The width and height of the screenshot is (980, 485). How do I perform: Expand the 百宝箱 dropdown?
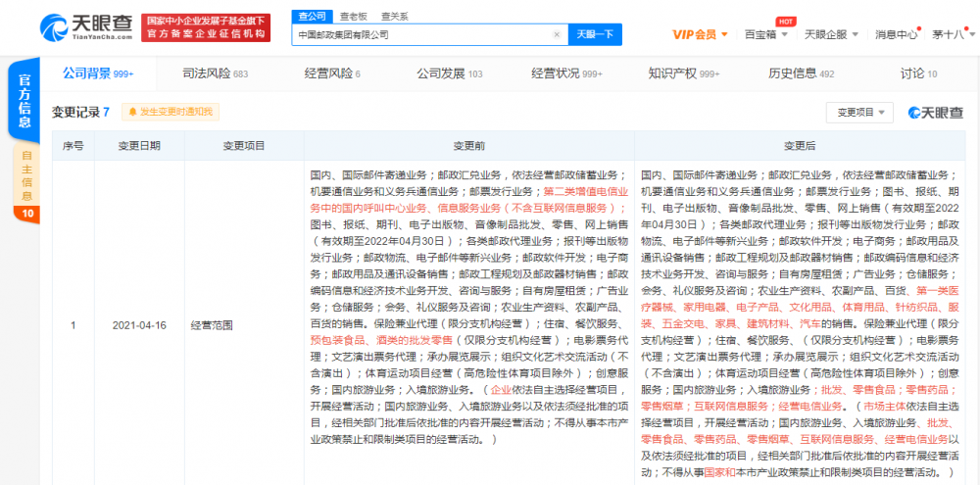click(766, 34)
